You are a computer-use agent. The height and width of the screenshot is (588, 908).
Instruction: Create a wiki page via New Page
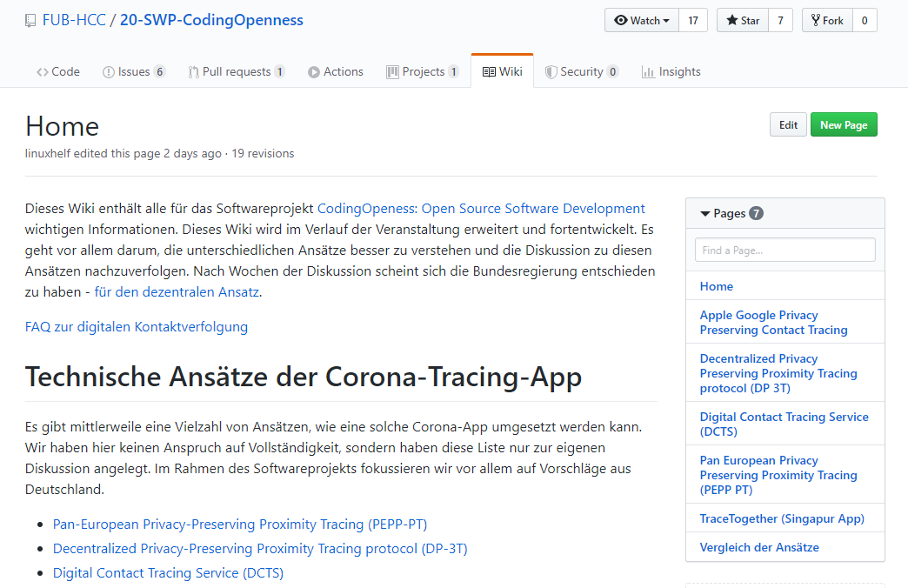tap(843, 124)
